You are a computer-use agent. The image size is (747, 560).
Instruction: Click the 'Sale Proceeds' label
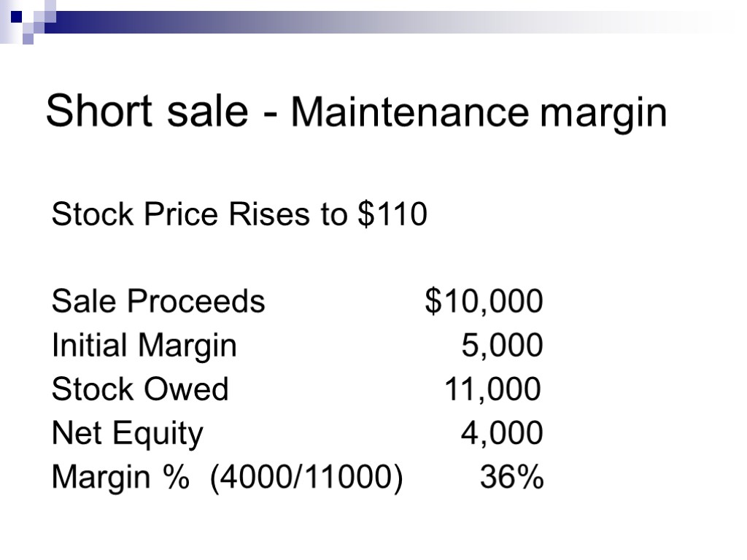158,301
